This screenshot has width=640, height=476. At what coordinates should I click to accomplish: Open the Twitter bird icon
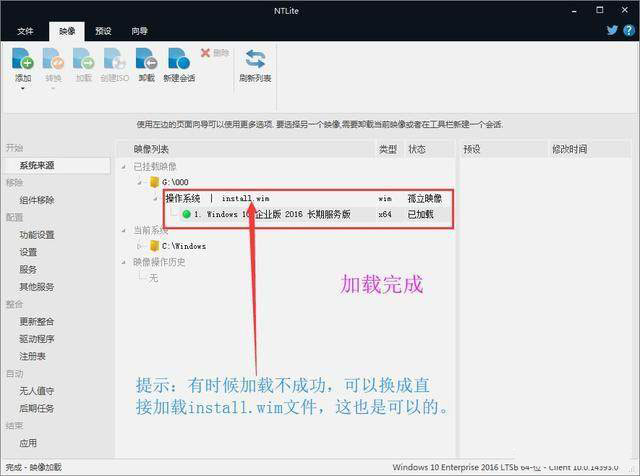coord(612,30)
